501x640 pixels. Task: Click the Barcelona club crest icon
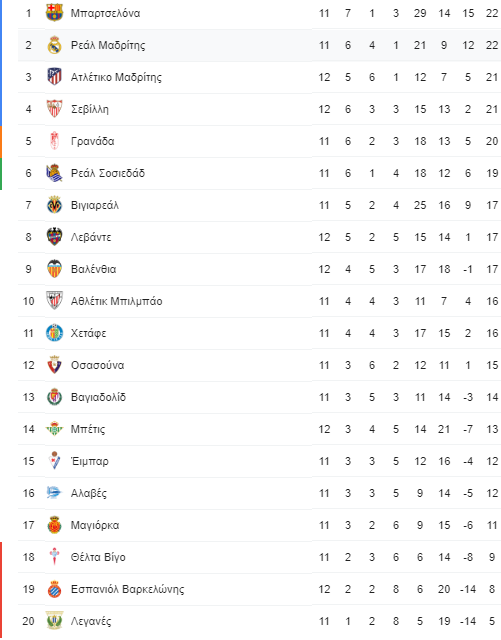(x=54, y=13)
